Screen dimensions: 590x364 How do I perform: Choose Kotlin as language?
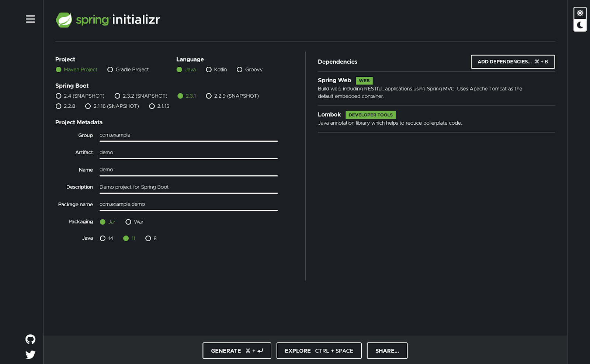coord(216,70)
